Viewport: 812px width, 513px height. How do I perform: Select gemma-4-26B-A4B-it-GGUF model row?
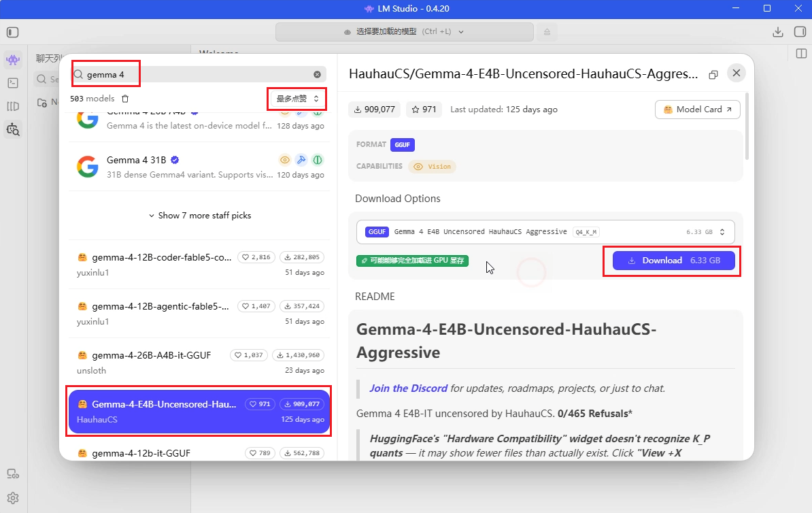click(199, 363)
